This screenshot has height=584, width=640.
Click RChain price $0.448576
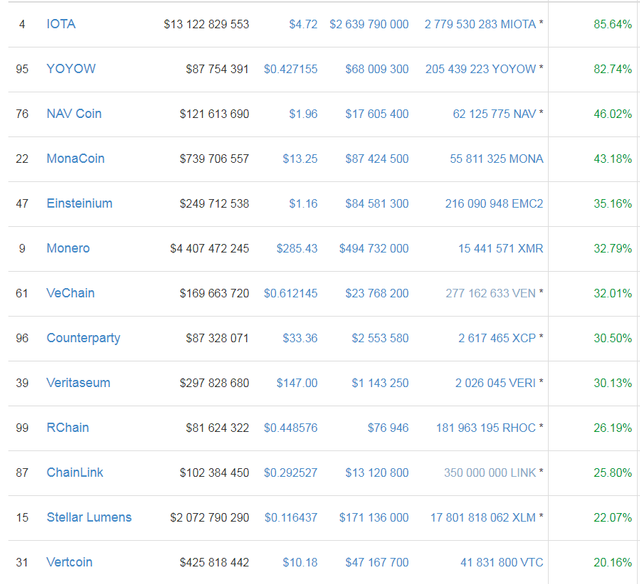pos(291,428)
